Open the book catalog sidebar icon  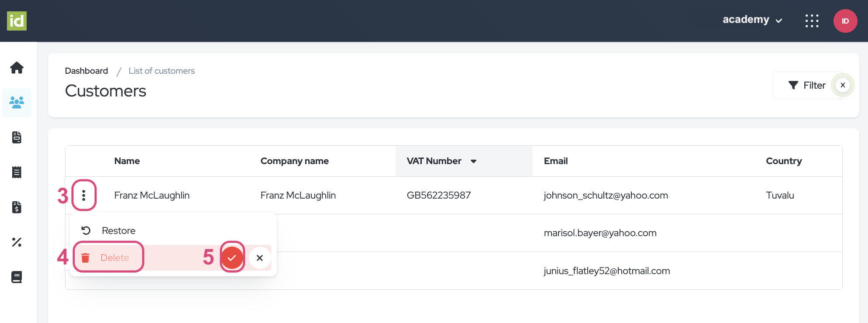(17, 277)
